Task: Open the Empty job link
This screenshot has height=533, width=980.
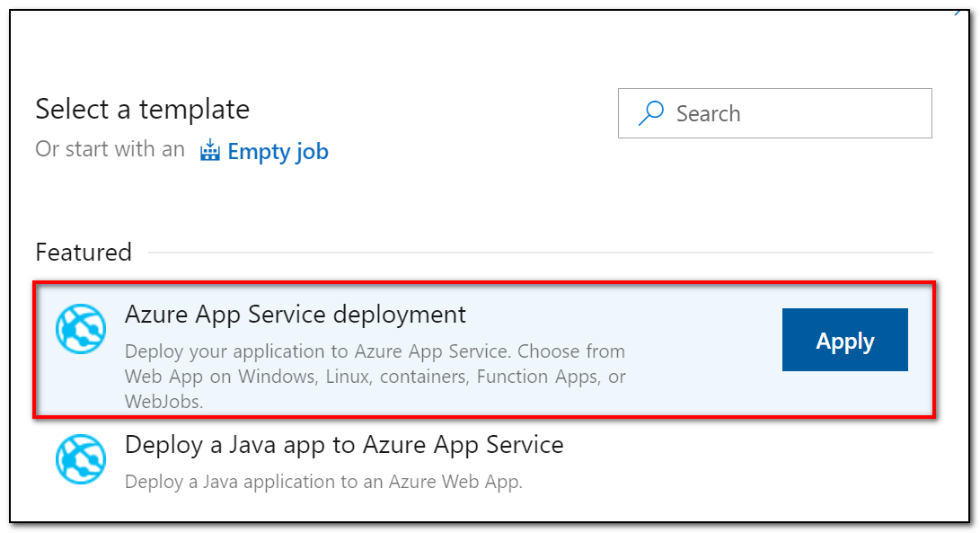Action: [278, 152]
